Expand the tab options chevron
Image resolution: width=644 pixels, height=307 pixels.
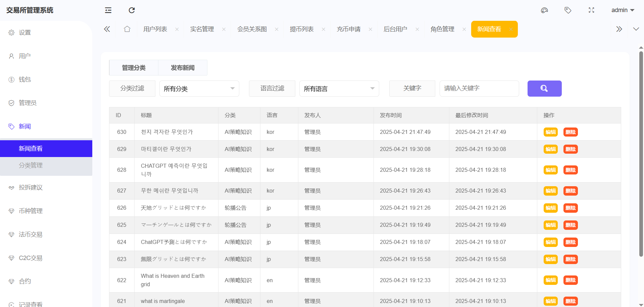[x=636, y=29]
